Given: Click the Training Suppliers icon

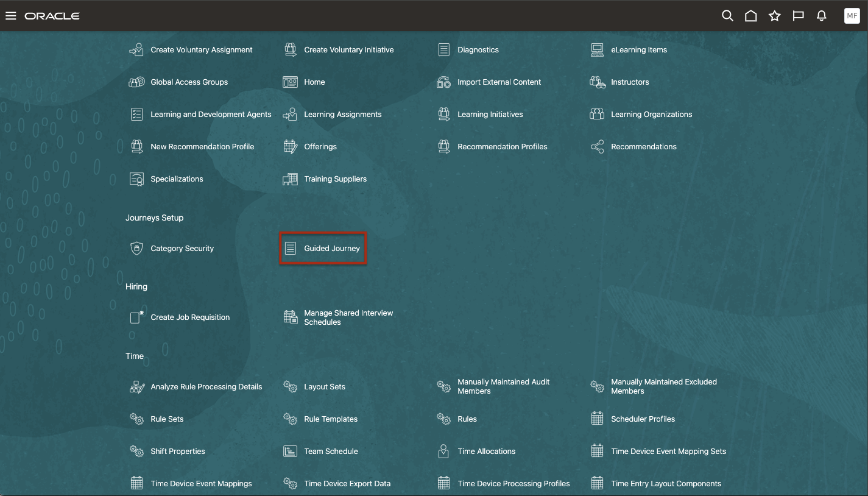Looking at the screenshot, I should coord(290,179).
